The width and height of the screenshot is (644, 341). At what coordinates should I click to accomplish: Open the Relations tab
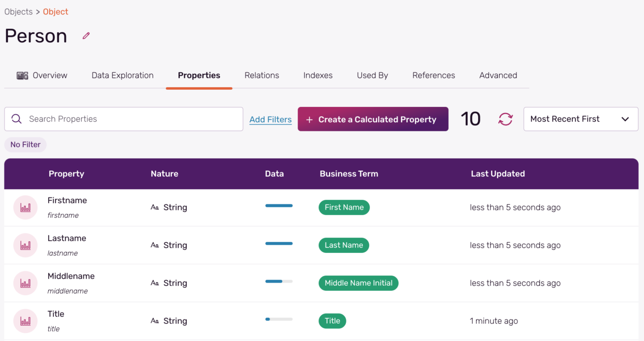tap(261, 76)
